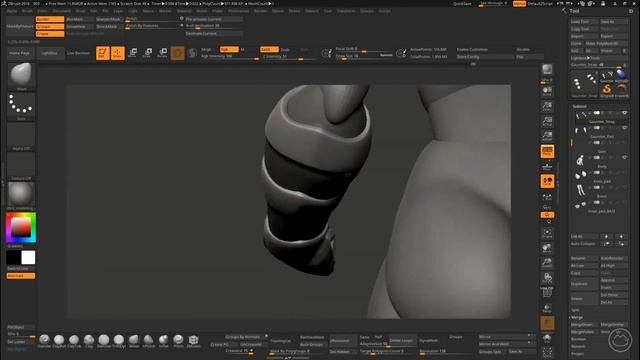Select the ClayBuildup brush icon
This screenshot has height=360, width=640.
(59, 340)
